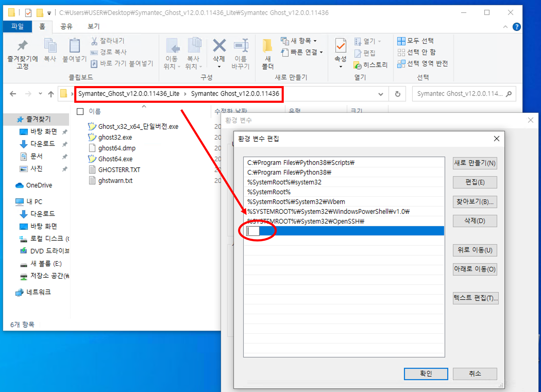
Task: Select Ghost_x32_x64_단일버전.exe file
Action: (134, 126)
